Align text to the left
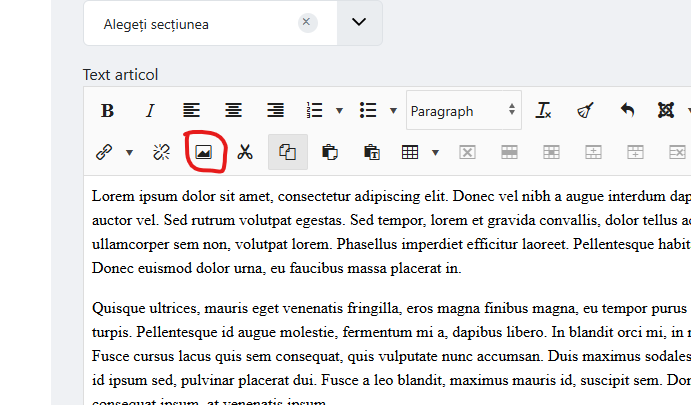This screenshot has width=691, height=405. [191, 111]
